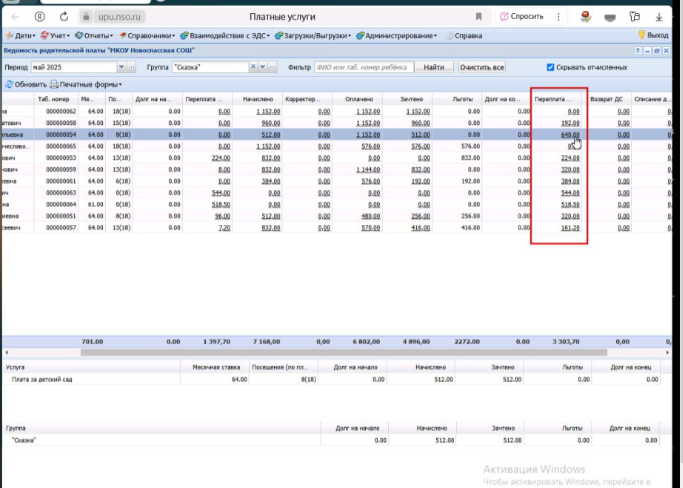This screenshot has width=683, height=488.
Task: Click the upu.nso.ru address bar
Action: coord(119,17)
